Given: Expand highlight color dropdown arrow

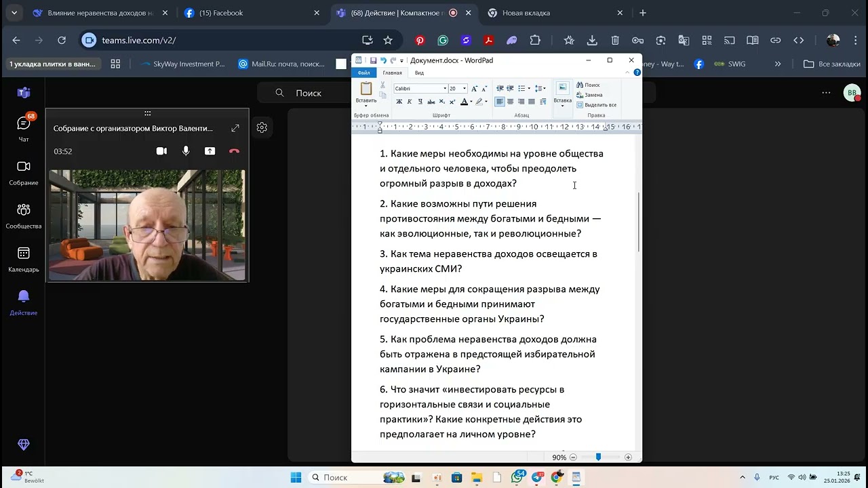Looking at the screenshot, I should point(486,102).
